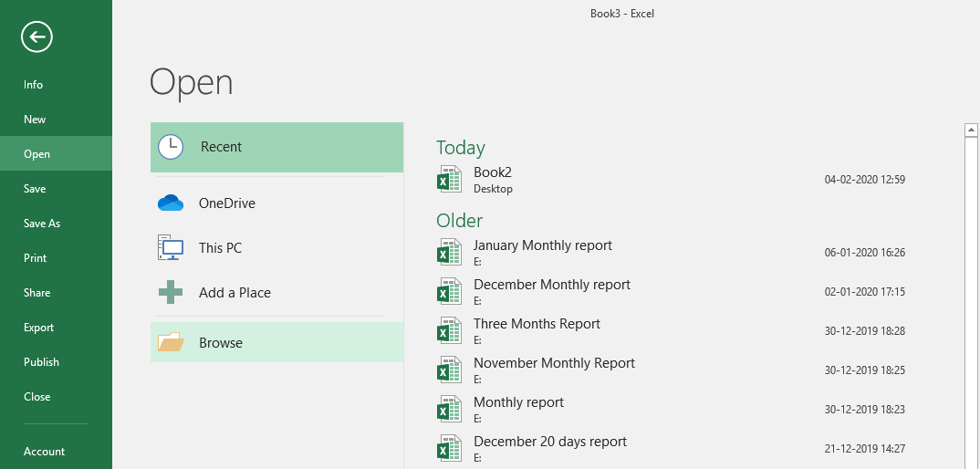
Task: Click the date 30-12-2019 18:25
Action: [865, 370]
